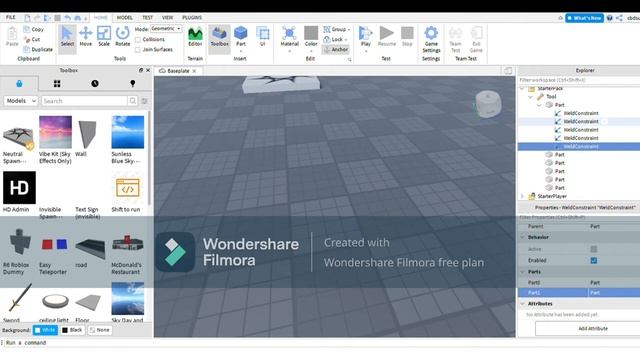Click the What's New button
Image resolution: width=640 pixels, height=360 pixels.
pos(584,18)
